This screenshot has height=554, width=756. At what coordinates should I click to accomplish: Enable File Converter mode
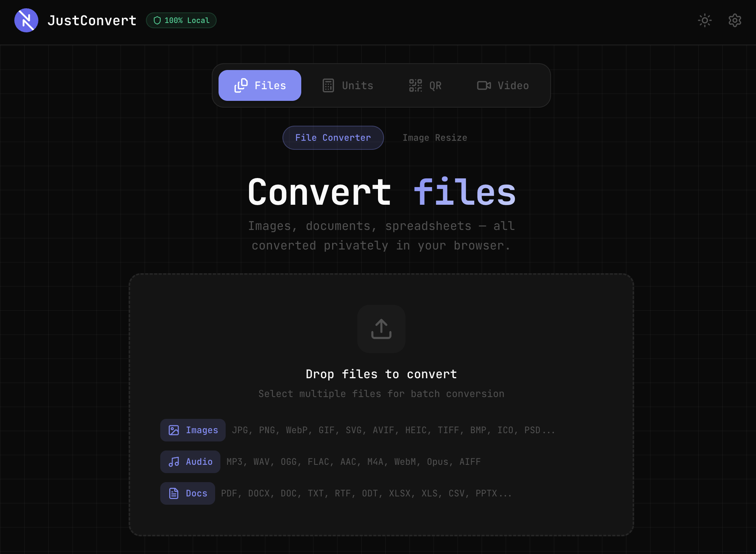[333, 137]
